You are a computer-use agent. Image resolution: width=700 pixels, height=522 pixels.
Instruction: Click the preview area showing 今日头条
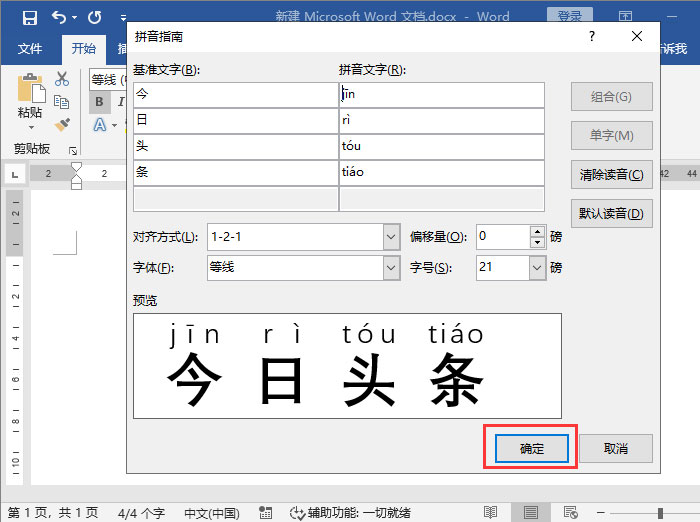pos(347,366)
